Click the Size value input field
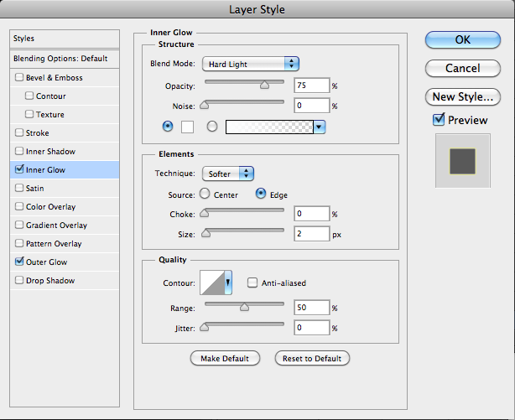Screen dimensions: 515x420 pyautogui.click(x=310, y=233)
